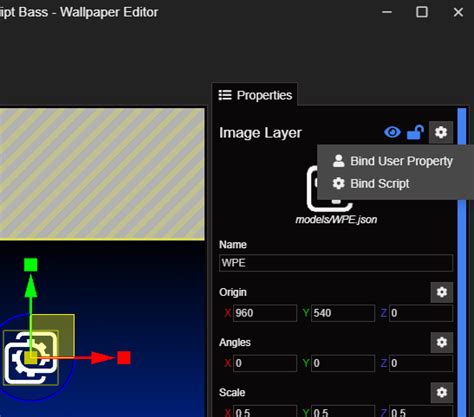Image resolution: width=474 pixels, height=417 pixels.
Task: Click the Scale Z field 0.5
Action: tap(421, 412)
